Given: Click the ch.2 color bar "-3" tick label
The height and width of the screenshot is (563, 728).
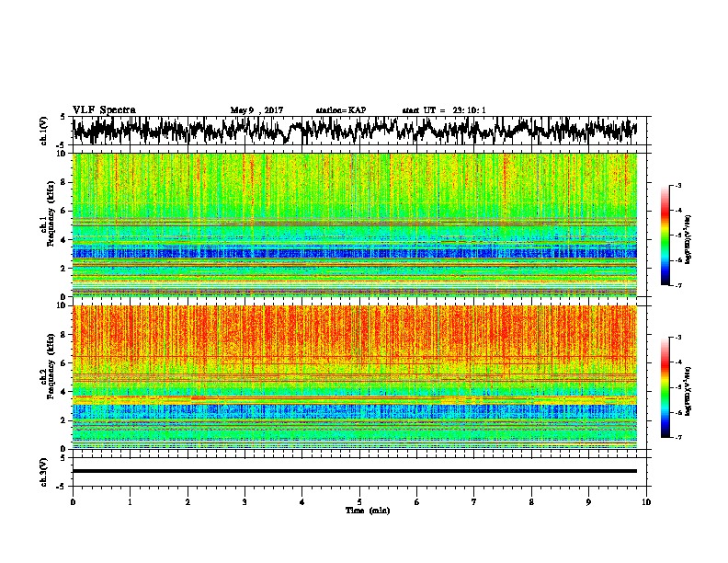Looking at the screenshot, I should coord(678,338).
